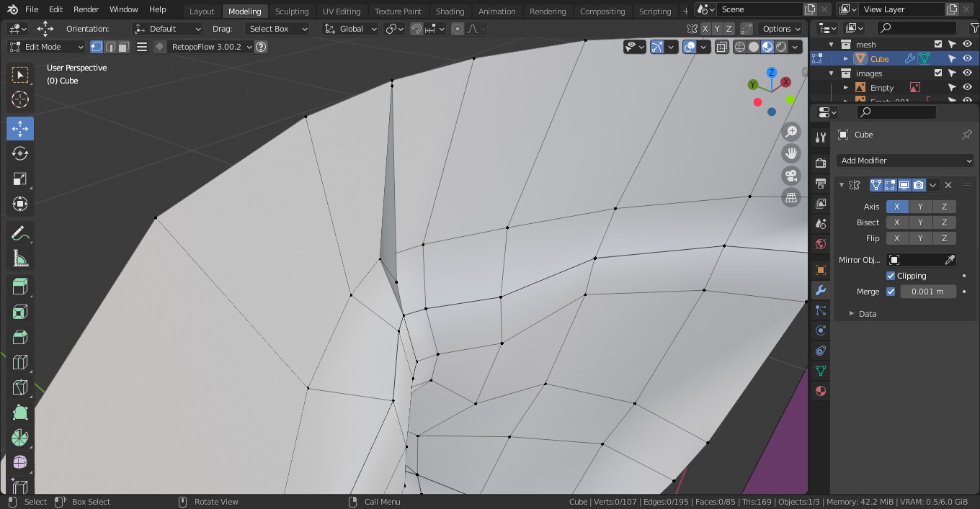Enable Flip Z on mirror modifier
Image resolution: width=980 pixels, height=509 pixels.
[944, 238]
